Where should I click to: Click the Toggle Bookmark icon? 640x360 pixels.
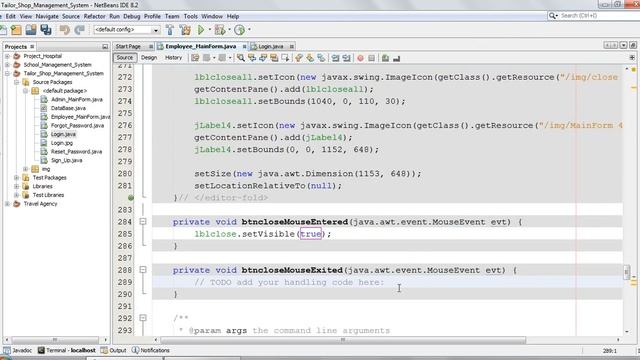coord(321,58)
